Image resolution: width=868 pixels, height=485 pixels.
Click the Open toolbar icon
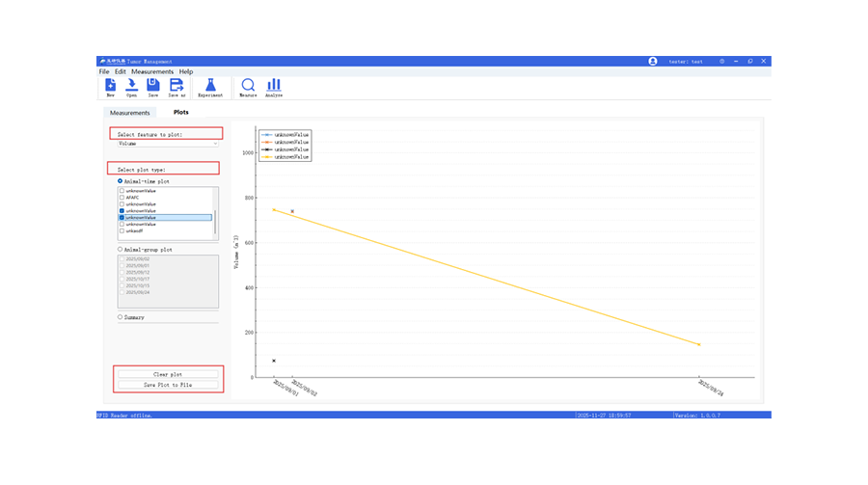click(x=131, y=86)
